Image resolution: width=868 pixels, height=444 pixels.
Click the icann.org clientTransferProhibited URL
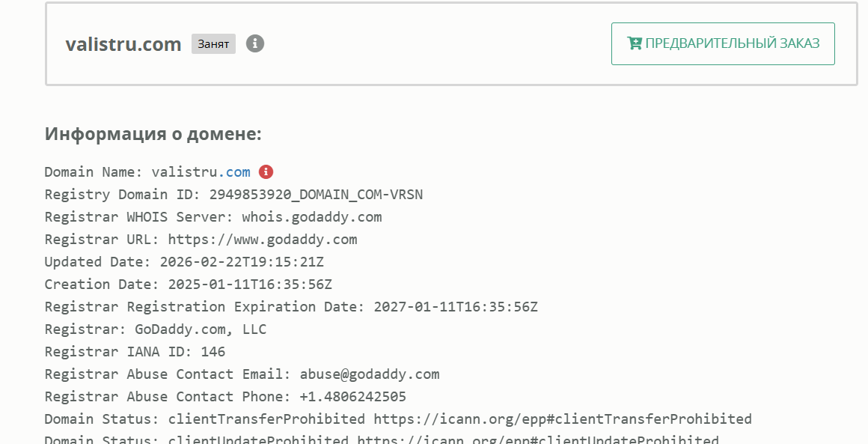[562, 419]
